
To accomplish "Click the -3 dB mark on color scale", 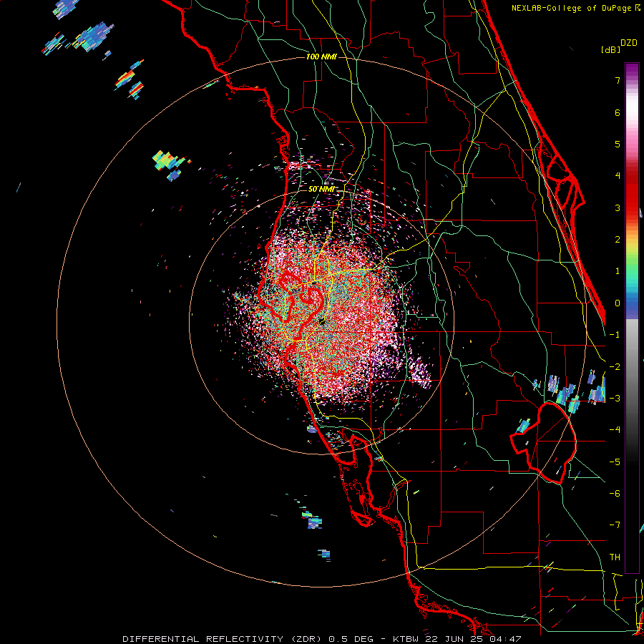I will 615,399.
